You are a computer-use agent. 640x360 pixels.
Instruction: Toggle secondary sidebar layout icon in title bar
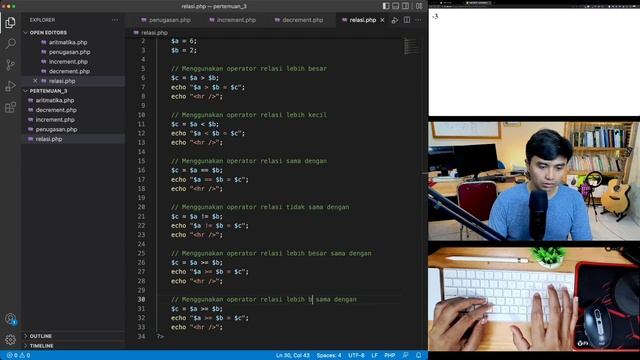(405, 6)
